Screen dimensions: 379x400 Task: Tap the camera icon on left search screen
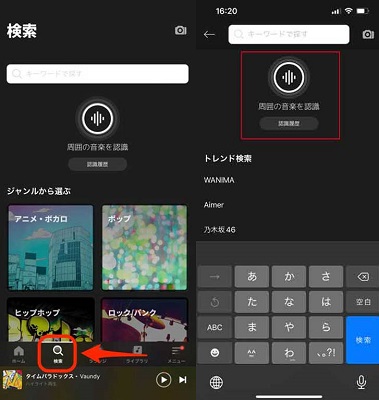point(181,30)
